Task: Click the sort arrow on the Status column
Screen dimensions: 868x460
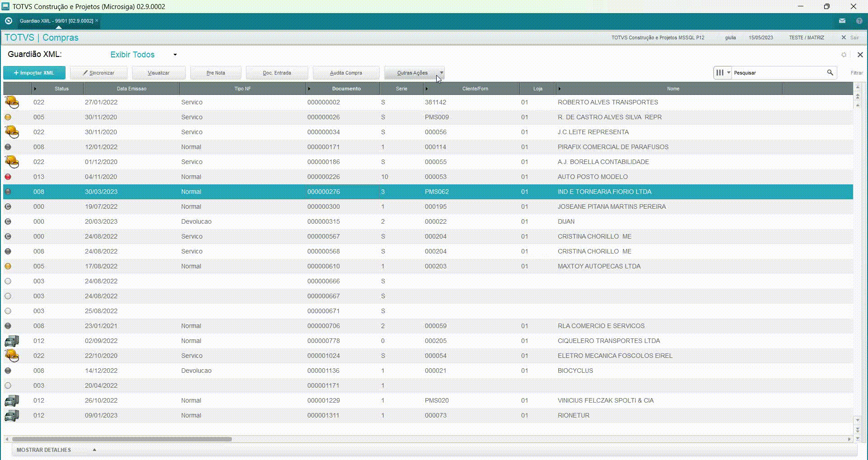Action: tap(35, 89)
